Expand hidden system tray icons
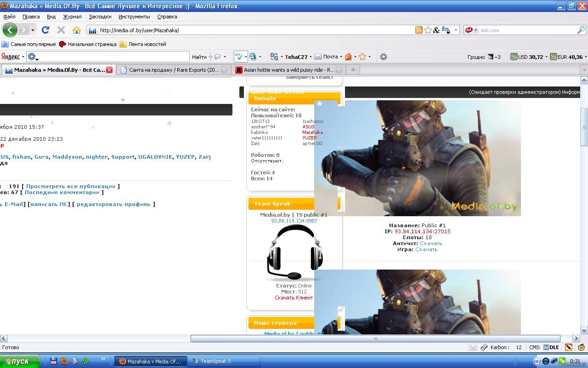The height and width of the screenshot is (368, 588). pos(537,362)
